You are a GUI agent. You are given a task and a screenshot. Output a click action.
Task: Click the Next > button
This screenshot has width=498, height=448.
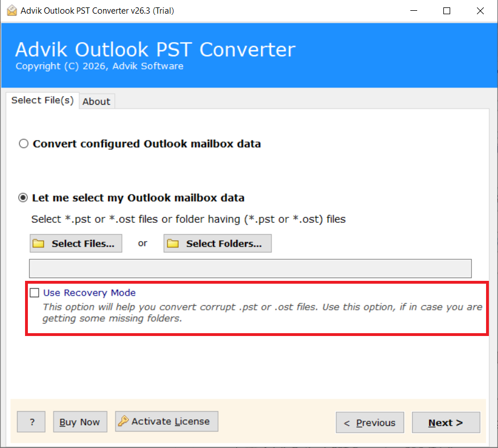click(446, 422)
